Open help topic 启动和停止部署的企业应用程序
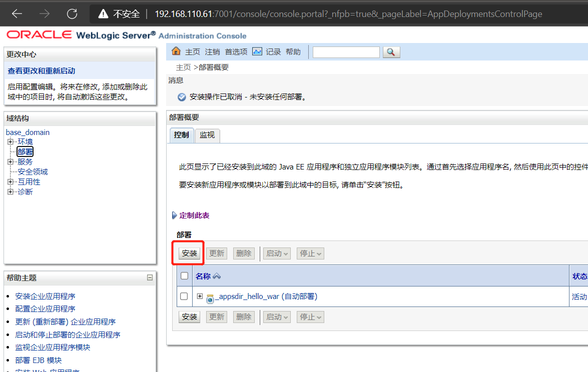This screenshot has height=372, width=588. coord(68,334)
